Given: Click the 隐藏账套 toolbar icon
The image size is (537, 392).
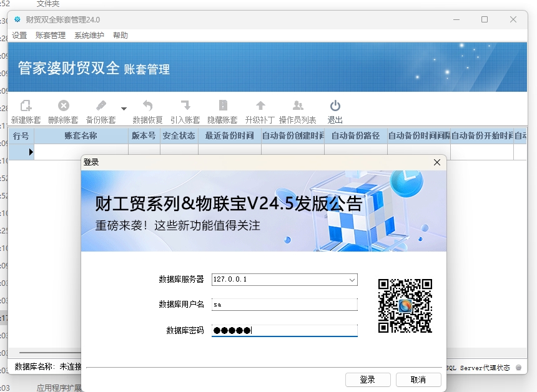Looking at the screenshot, I should (223, 105).
